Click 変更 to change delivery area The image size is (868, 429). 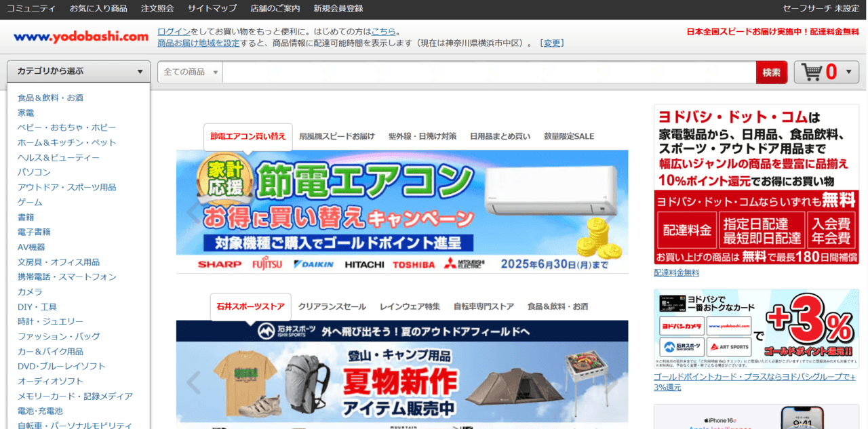[x=552, y=43]
